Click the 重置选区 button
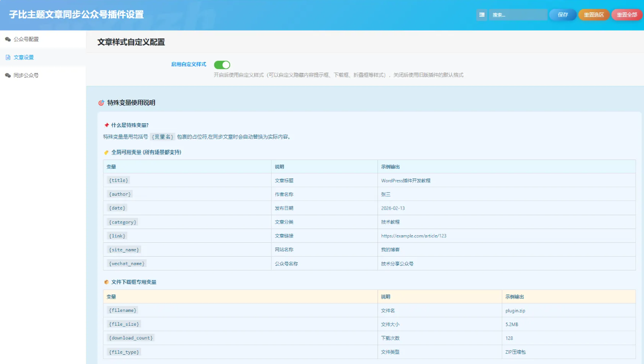This screenshot has height=364, width=644. click(x=594, y=15)
